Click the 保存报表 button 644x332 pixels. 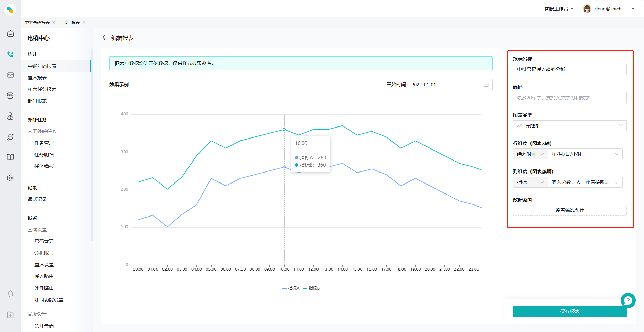tap(570, 311)
